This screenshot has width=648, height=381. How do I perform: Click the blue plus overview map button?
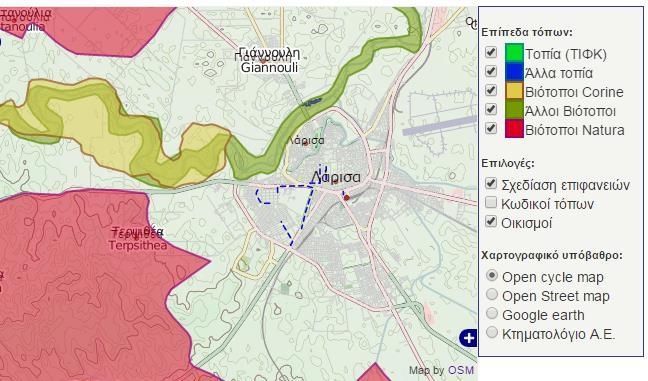coord(468,338)
